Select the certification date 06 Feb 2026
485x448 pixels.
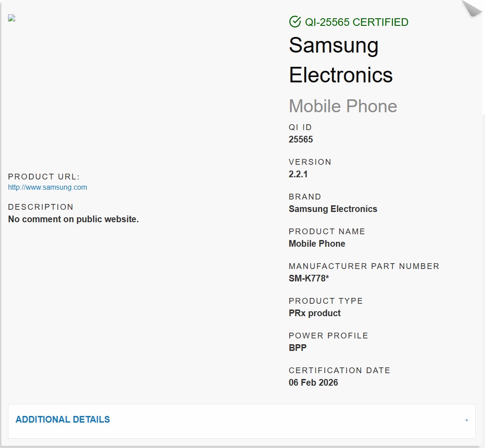coord(313,383)
